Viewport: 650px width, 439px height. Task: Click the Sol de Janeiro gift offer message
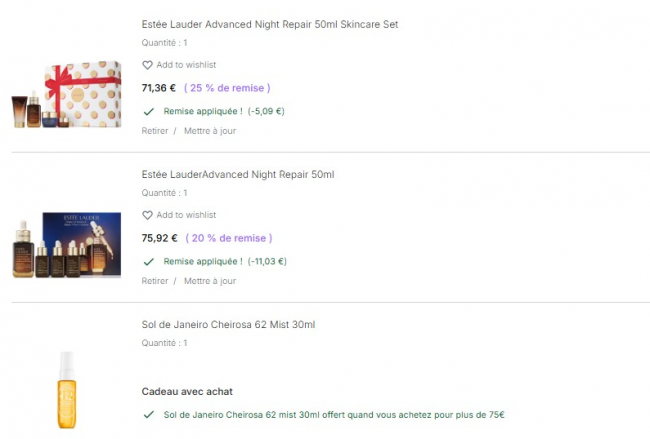click(334, 415)
